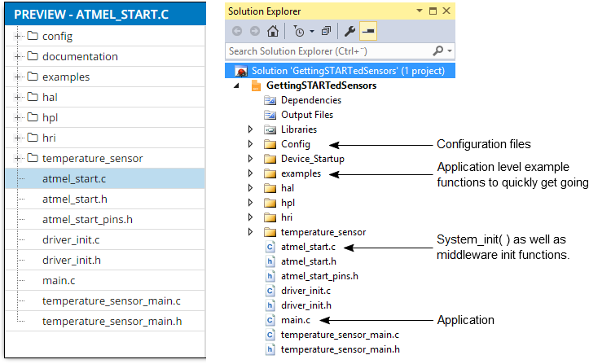Screen dimensions: 611x364
Task: Click the Search Solution Explorer input field
Action: click(x=329, y=51)
